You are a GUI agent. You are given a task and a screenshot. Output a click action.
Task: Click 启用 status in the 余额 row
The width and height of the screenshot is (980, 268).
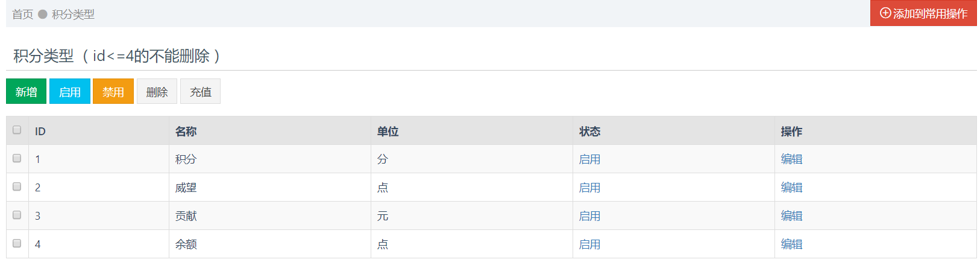[589, 244]
